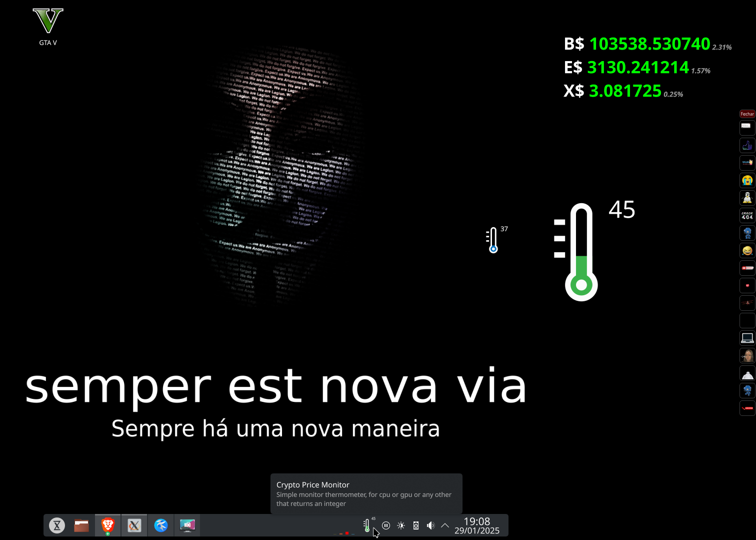
Task: Select the crying emoji sticker
Action: 747,180
